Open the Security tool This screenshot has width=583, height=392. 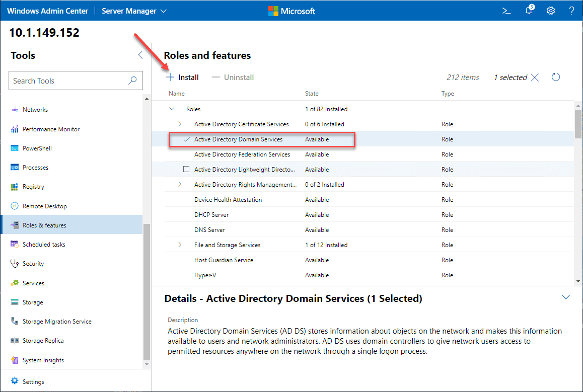click(x=33, y=264)
